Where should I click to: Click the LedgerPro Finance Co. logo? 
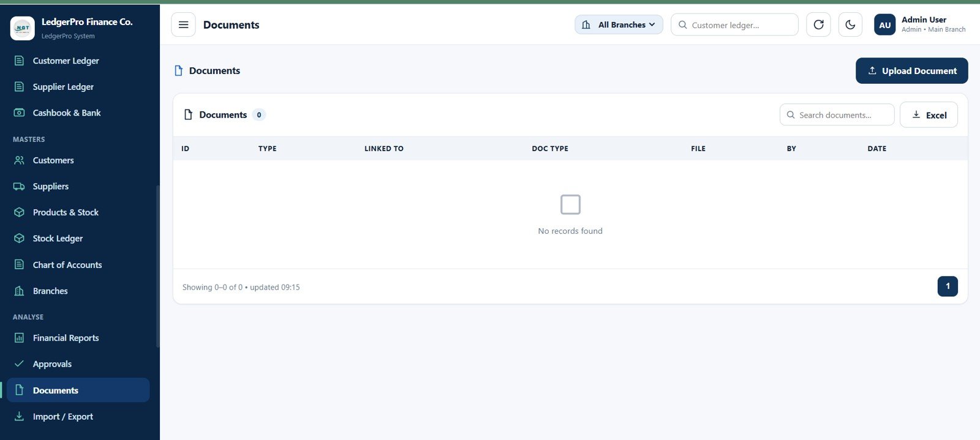(23, 28)
